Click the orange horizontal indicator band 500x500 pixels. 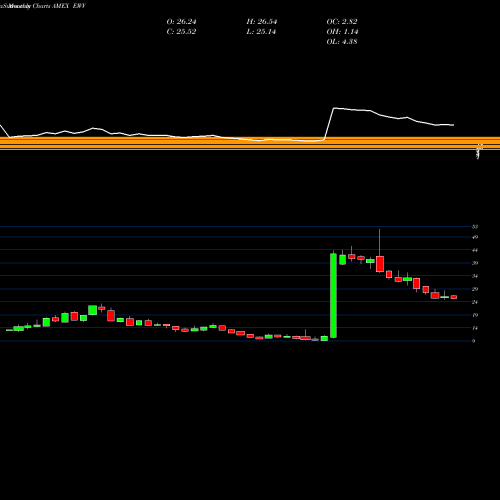click(250, 143)
